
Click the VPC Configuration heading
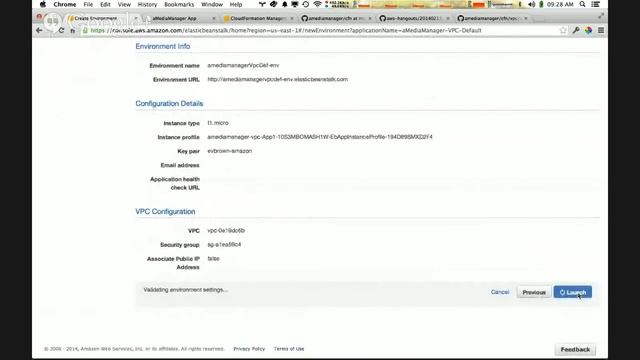click(x=165, y=211)
